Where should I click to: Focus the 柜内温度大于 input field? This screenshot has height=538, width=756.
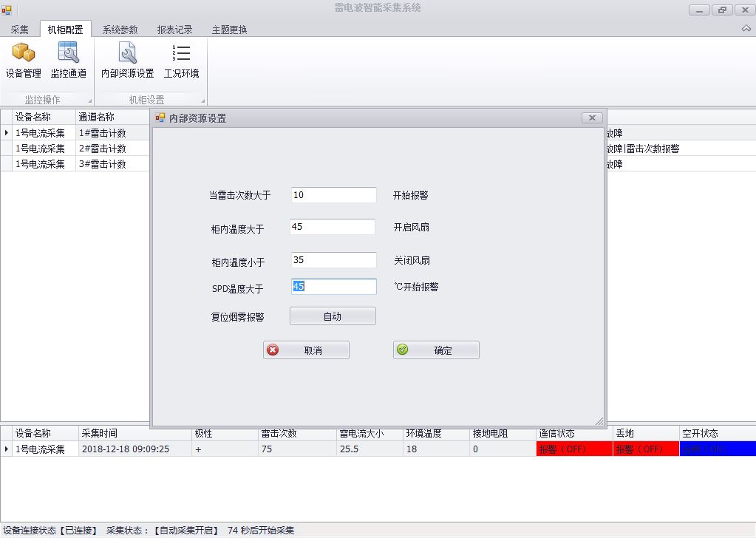[333, 227]
